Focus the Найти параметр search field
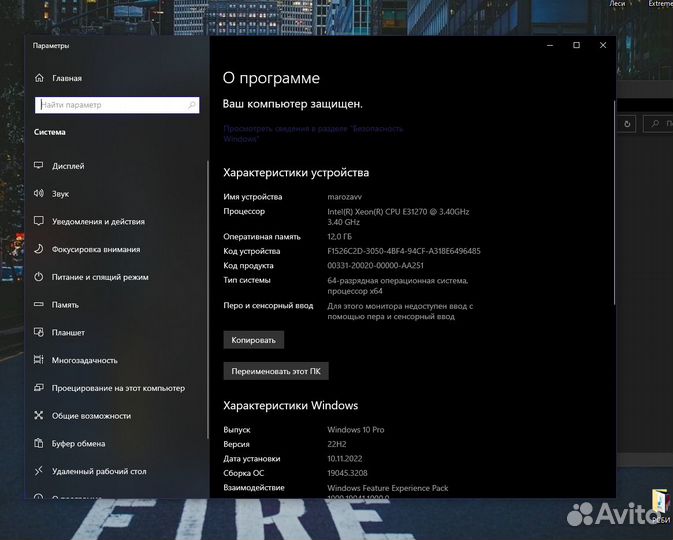 coord(117,105)
